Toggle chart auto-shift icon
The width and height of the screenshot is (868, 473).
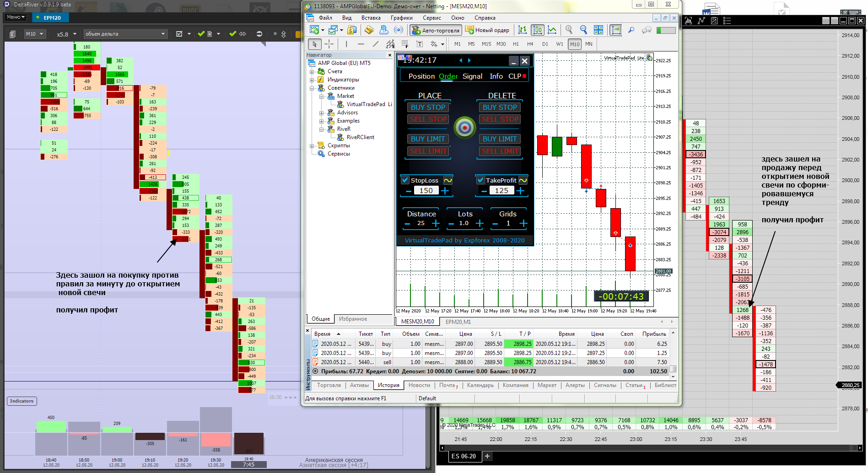point(616,30)
